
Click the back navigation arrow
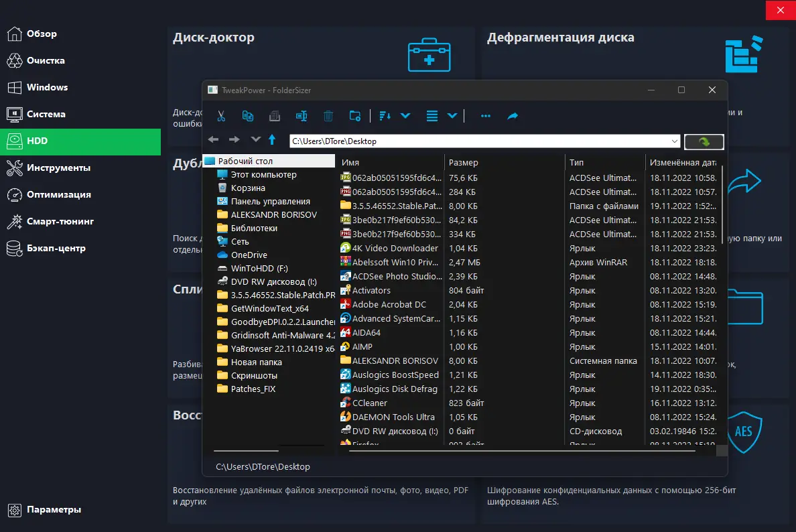(x=212, y=141)
